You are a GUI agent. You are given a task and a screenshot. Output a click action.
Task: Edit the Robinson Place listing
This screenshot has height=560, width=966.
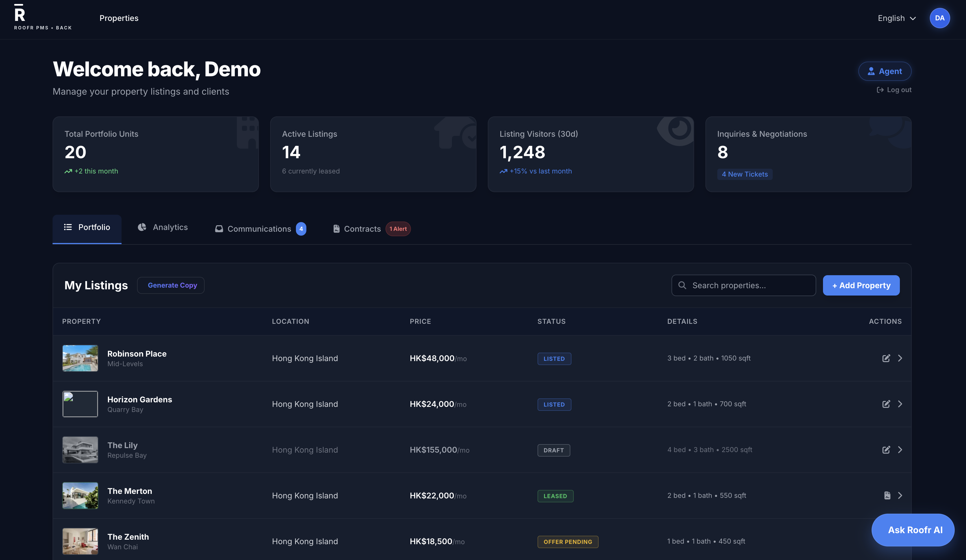point(886,358)
